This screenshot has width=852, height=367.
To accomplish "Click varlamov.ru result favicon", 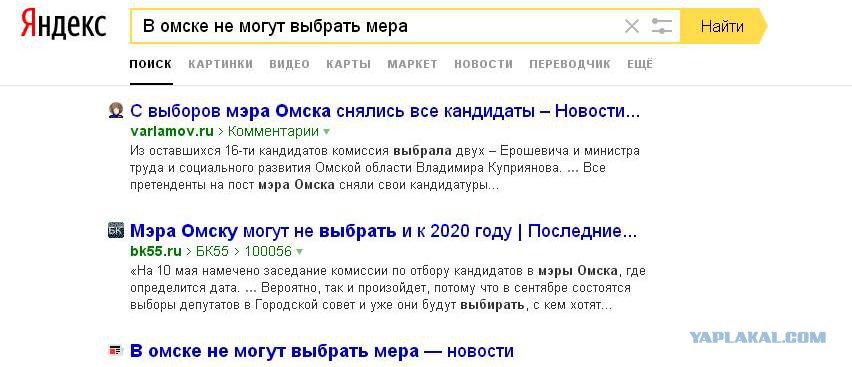I will point(116,110).
